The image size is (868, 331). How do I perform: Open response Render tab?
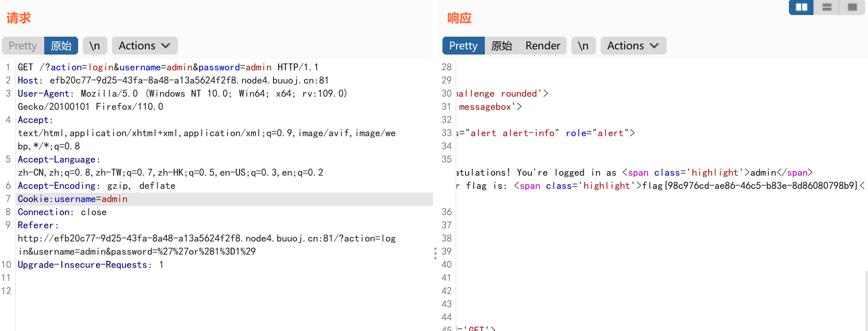(543, 46)
